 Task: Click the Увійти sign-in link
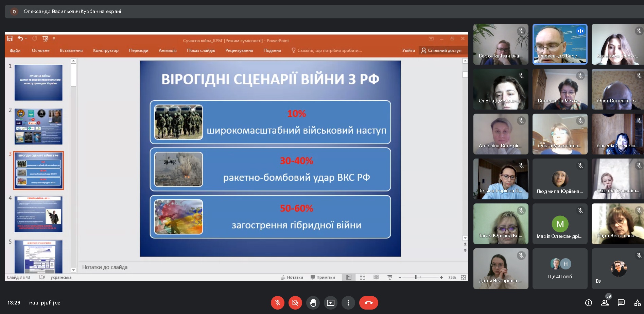tap(408, 50)
